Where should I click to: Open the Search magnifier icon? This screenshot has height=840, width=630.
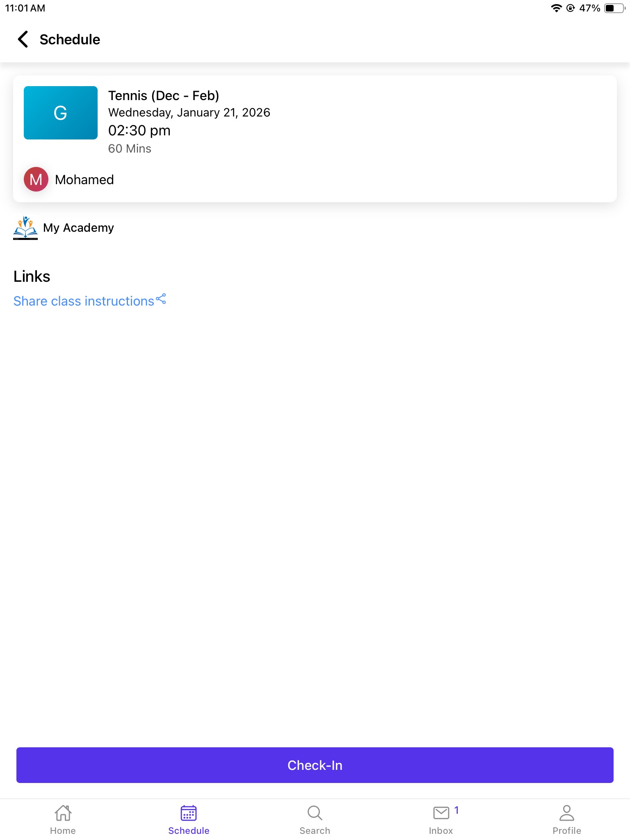coord(315,813)
